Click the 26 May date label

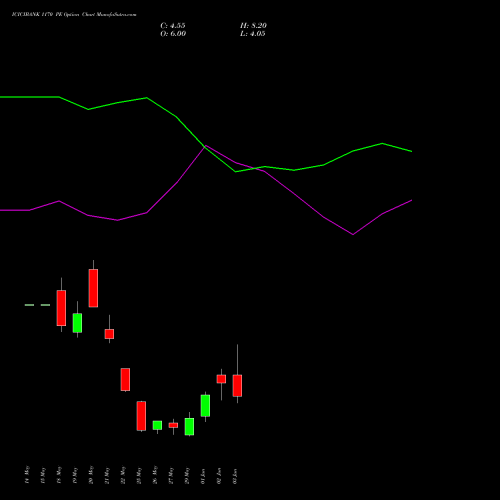(155, 475)
